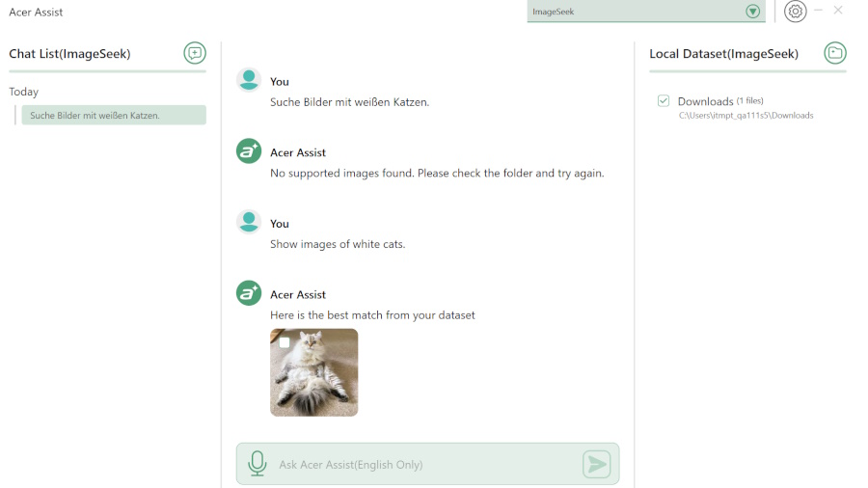The height and width of the screenshot is (488, 868).
Task: Open the settings gear icon
Action: pyautogui.click(x=795, y=11)
